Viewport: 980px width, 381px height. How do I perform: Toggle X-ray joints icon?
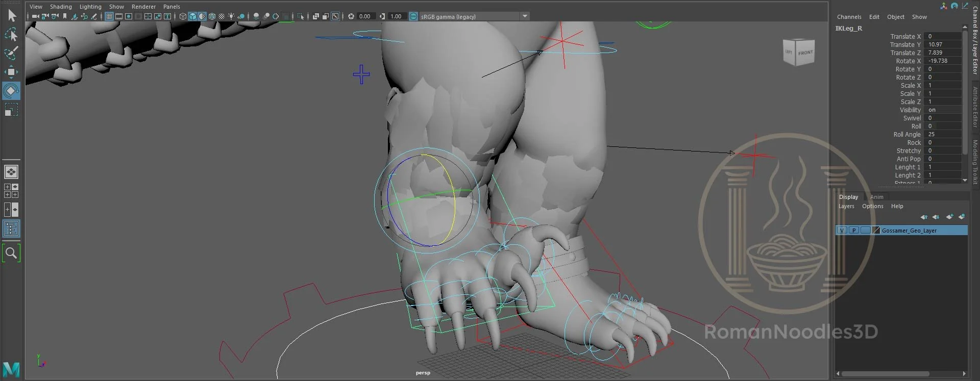tap(335, 16)
